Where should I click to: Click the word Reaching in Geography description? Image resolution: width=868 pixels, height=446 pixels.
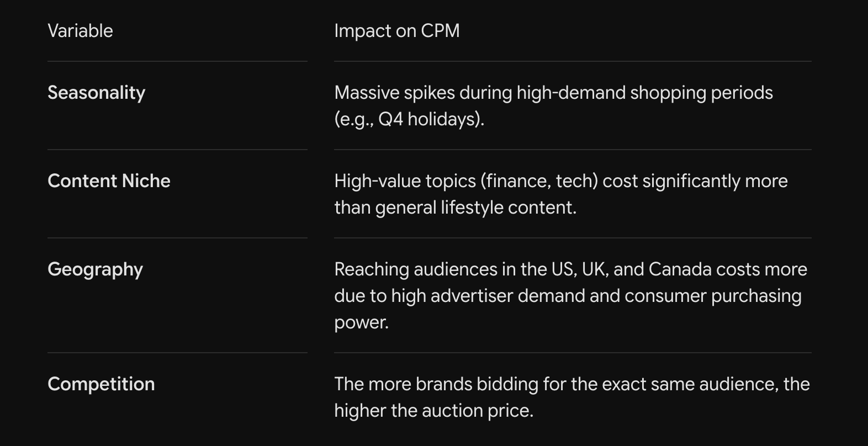(x=371, y=270)
